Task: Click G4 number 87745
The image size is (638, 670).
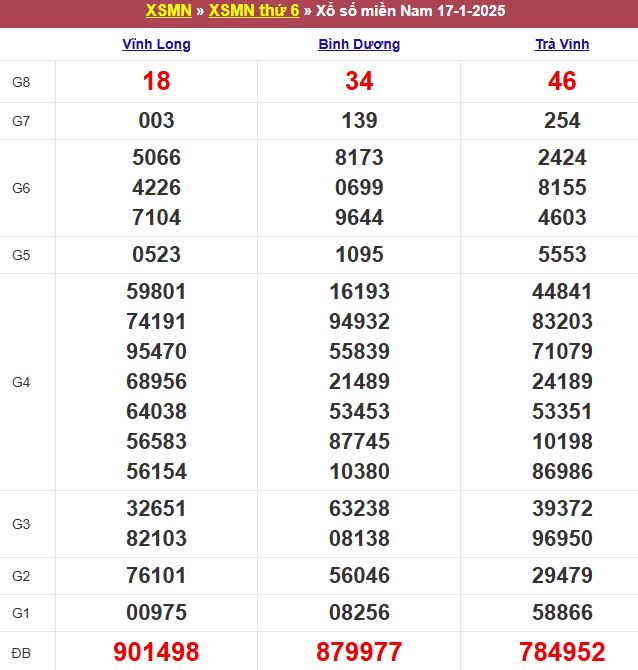Action: pyautogui.click(x=359, y=441)
